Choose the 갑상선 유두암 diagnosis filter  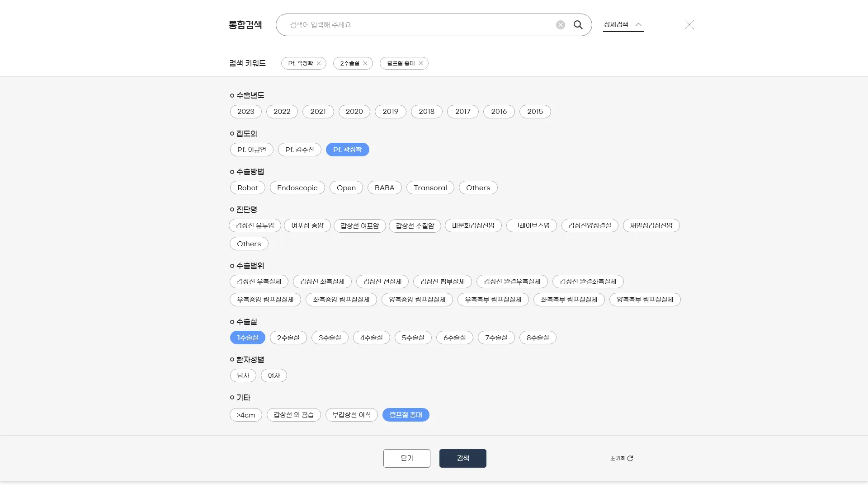255,225
